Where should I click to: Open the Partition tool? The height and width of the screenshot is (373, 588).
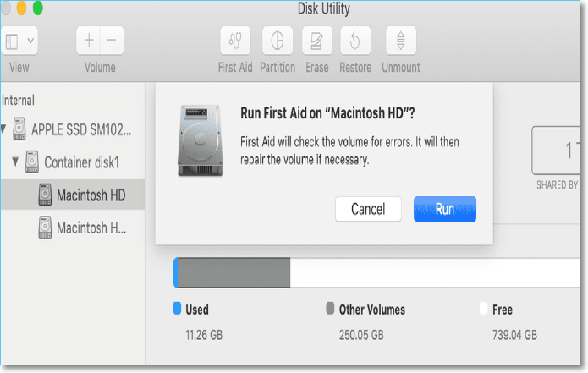tap(277, 41)
